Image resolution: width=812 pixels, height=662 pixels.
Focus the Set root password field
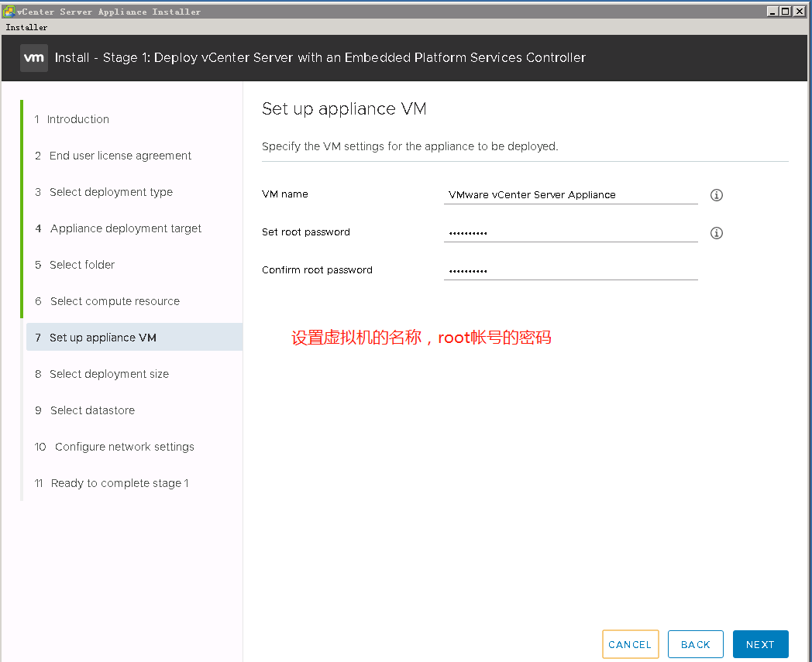click(571, 233)
